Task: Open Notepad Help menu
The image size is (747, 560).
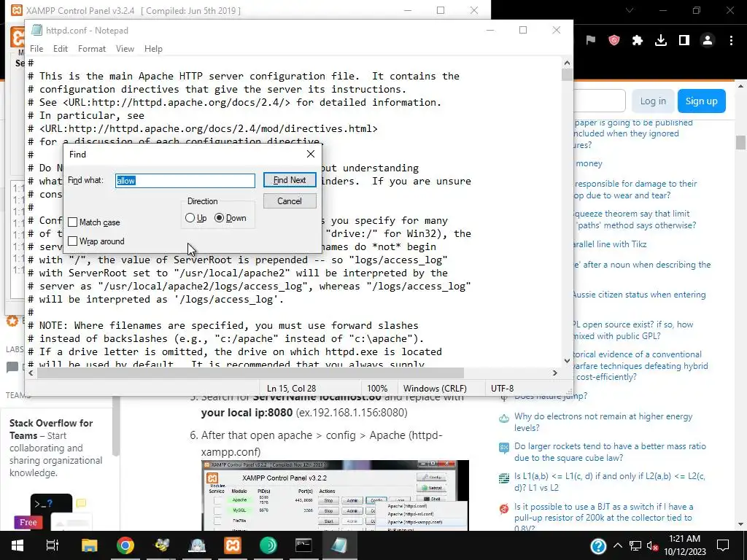Action: (153, 49)
